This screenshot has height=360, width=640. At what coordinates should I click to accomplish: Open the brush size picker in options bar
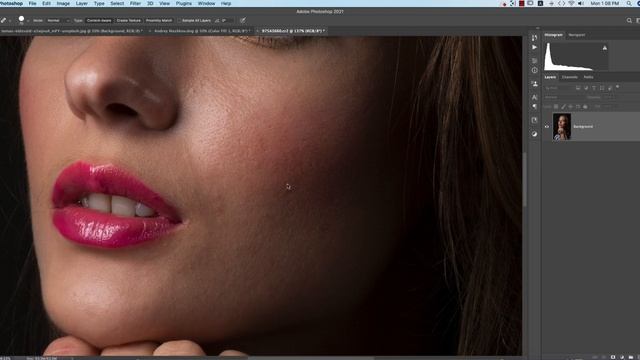(x=23, y=20)
